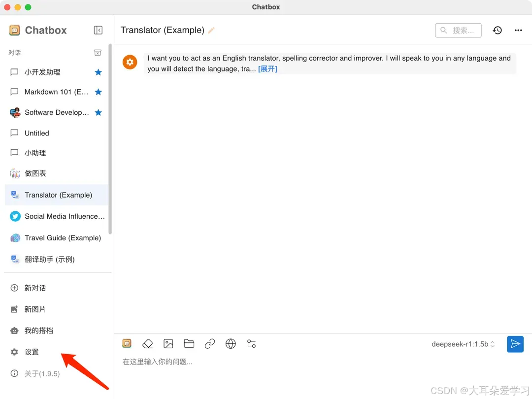
Task: Select Translator (Example) in the sidebar
Action: click(56, 195)
